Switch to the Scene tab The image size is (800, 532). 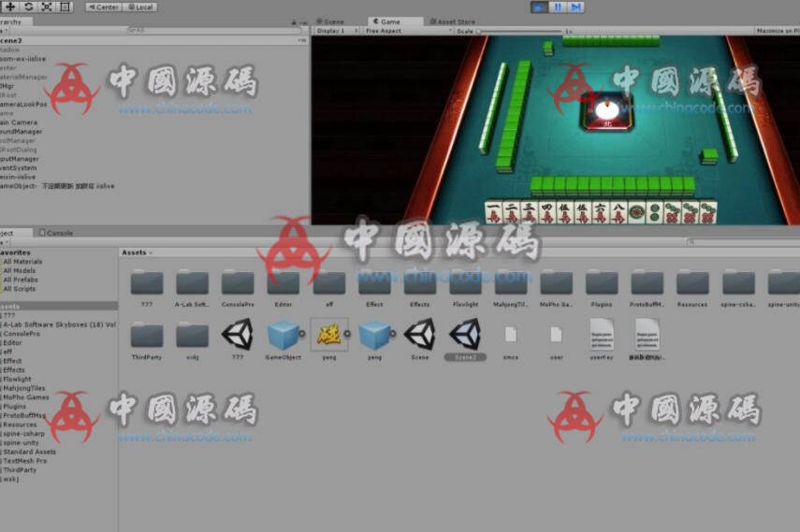pos(330,22)
